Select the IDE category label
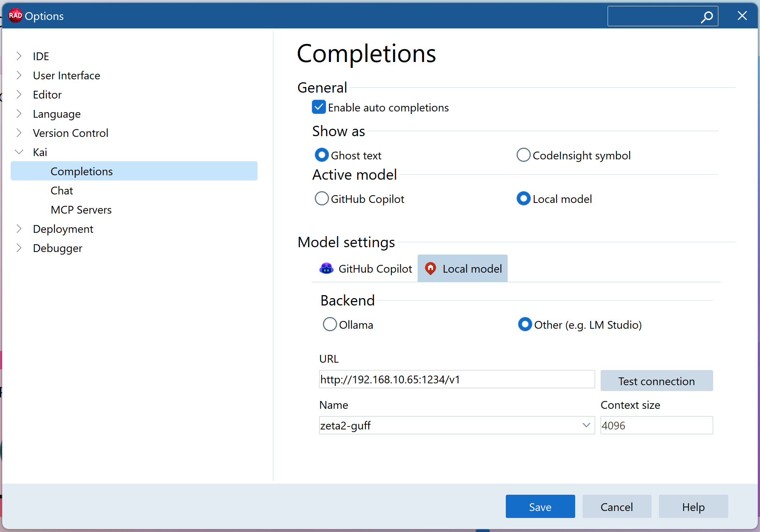This screenshot has height=532, width=760. pos(41,56)
